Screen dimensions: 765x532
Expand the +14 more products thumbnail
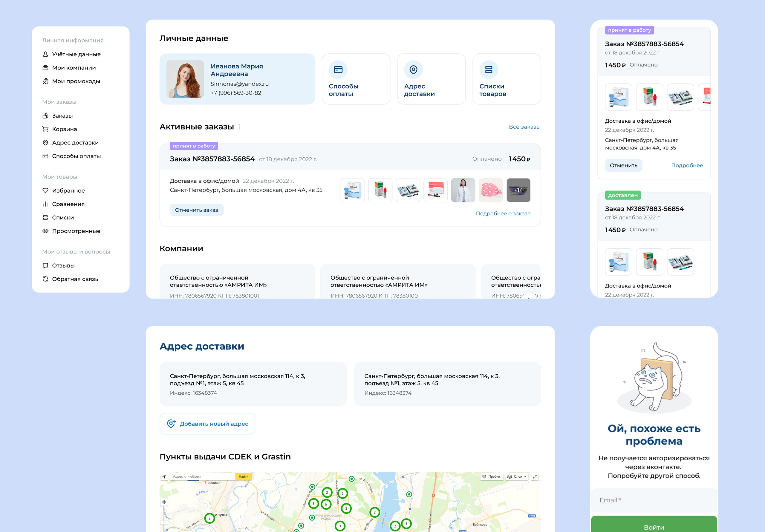click(518, 190)
